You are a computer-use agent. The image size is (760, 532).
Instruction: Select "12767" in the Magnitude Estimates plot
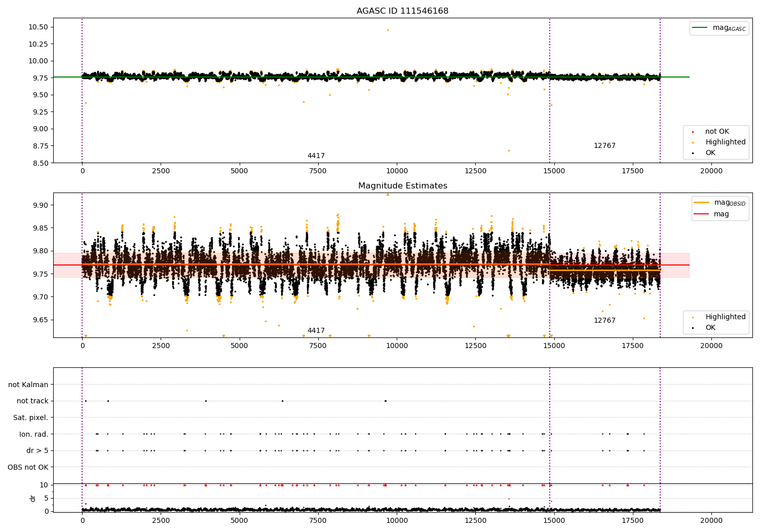point(604,321)
